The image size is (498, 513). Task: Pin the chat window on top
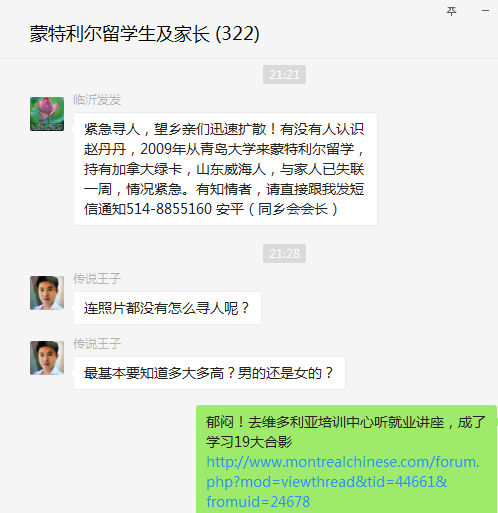[x=451, y=11]
